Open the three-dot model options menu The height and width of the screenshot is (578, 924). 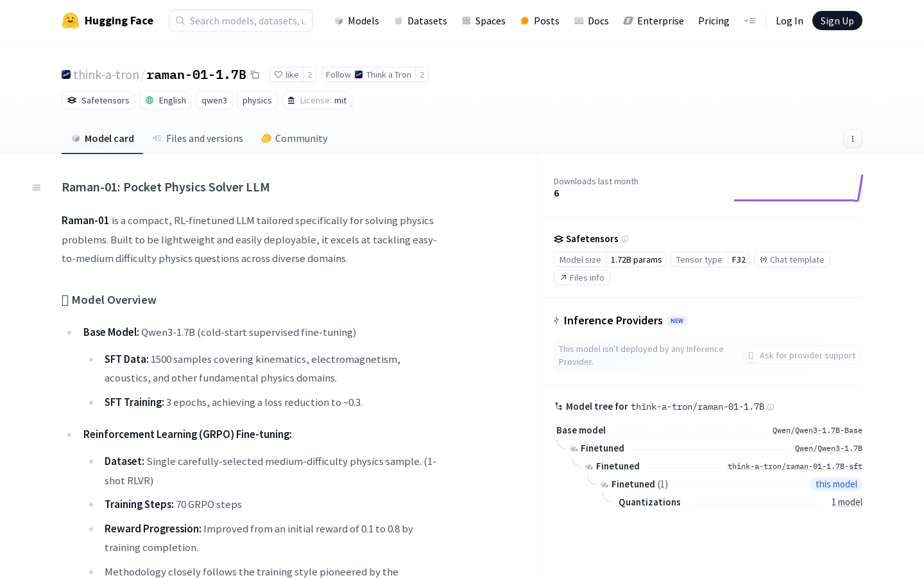(x=852, y=139)
